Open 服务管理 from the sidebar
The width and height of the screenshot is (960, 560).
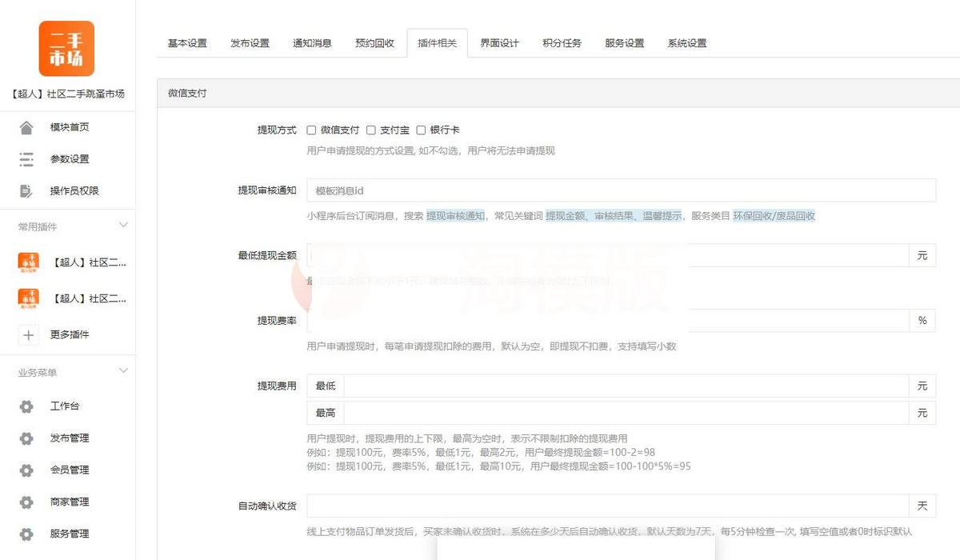(68, 534)
